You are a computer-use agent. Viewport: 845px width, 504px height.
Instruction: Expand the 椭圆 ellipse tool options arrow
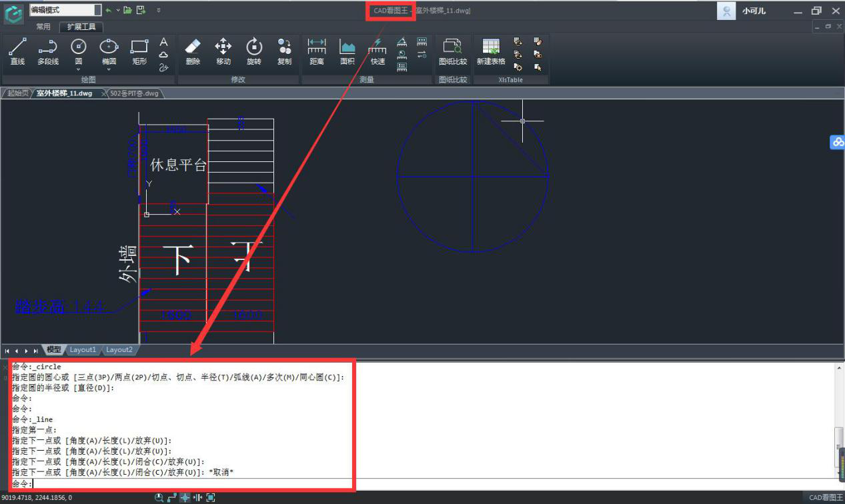tap(109, 69)
